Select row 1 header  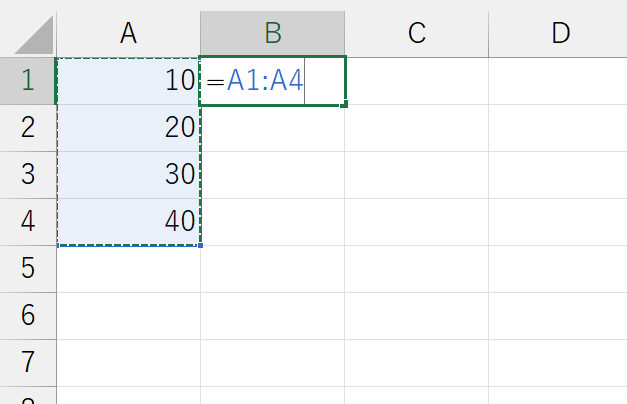click(28, 81)
